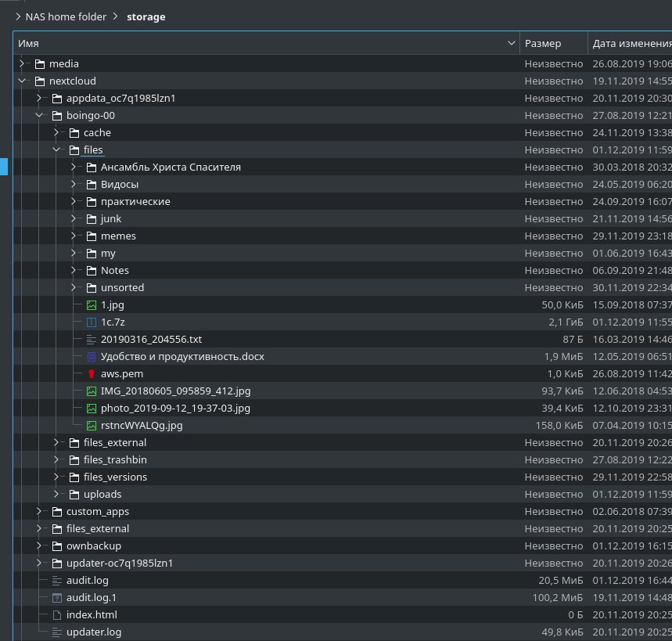Expand the updater-oc7q1985lzn1 folder
The width and height of the screenshot is (672, 641).
pos(39,563)
